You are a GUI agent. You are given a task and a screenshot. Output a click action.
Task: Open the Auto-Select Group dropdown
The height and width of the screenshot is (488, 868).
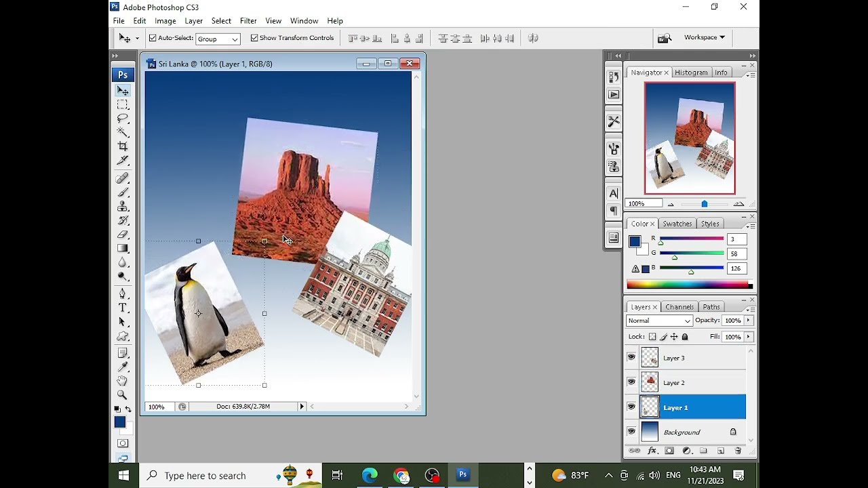click(x=218, y=39)
